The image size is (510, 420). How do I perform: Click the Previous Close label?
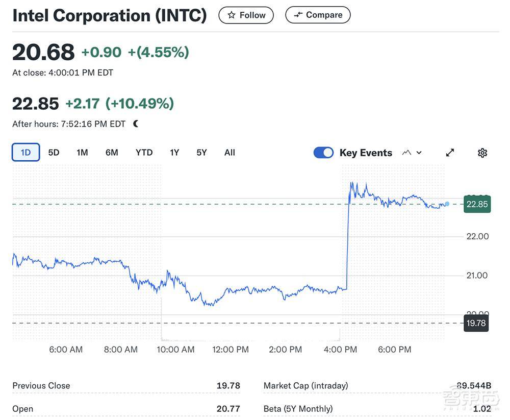(x=41, y=385)
